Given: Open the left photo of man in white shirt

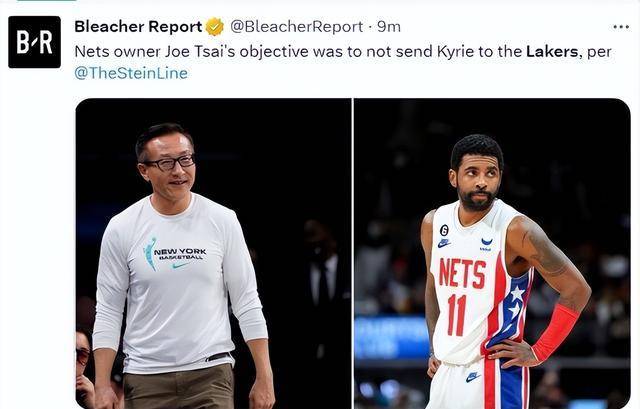Looking at the screenshot, I should 213,253.
